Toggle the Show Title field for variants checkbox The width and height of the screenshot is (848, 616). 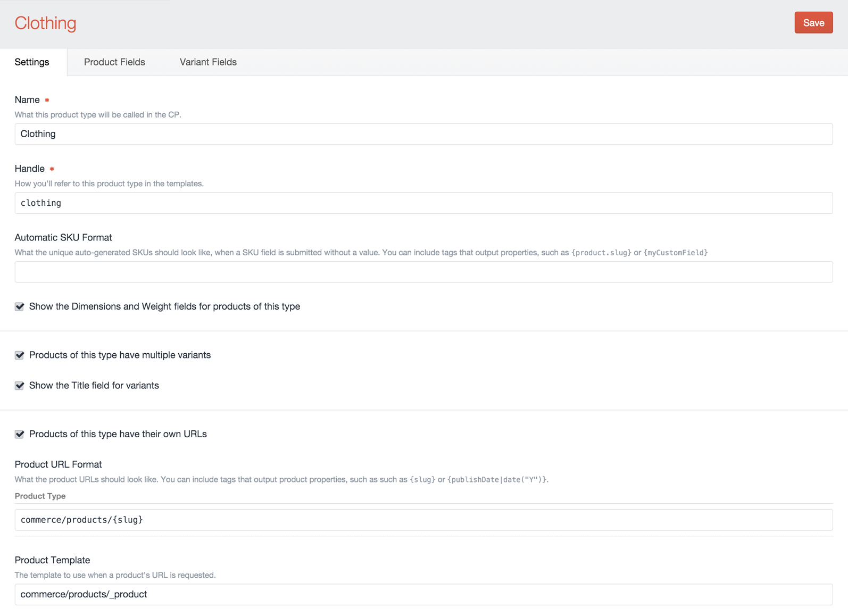click(x=20, y=386)
